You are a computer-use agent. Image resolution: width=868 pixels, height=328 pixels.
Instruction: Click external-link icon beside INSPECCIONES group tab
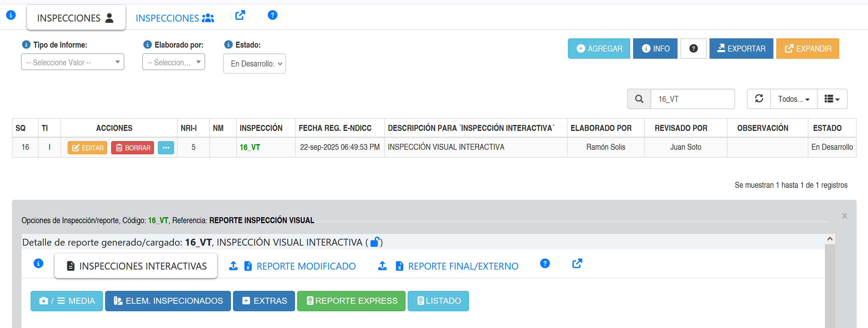coord(240,15)
